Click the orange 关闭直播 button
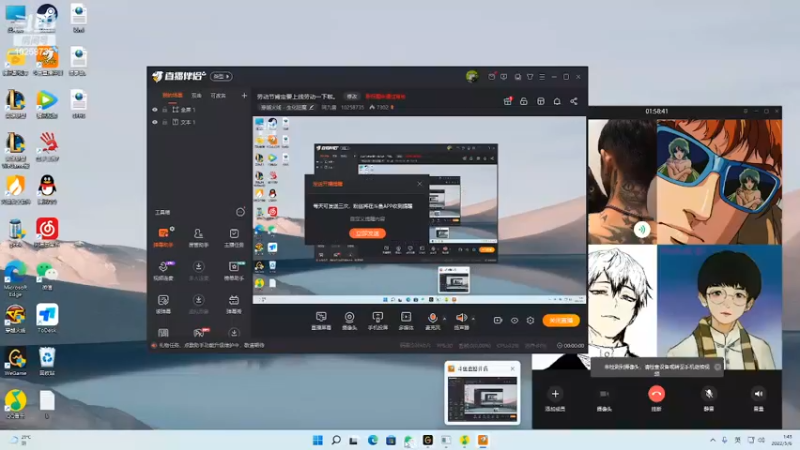800x450 pixels. coord(561,320)
